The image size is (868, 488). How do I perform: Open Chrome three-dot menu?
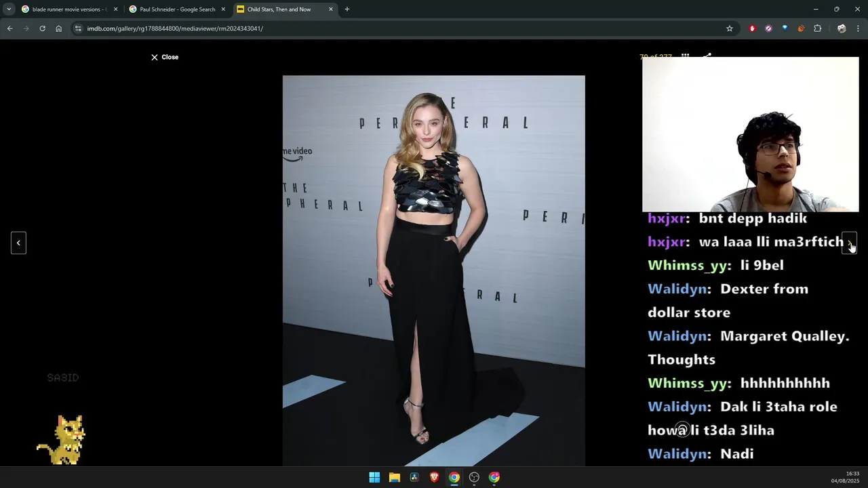(x=859, y=28)
